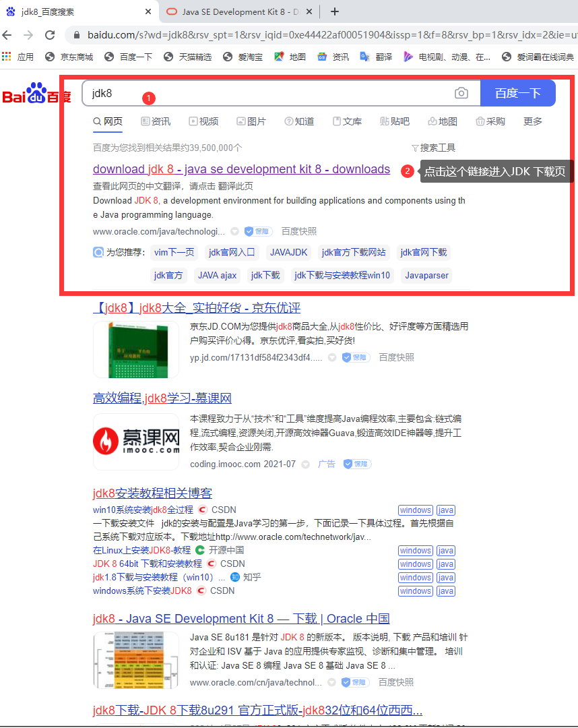
Task: Click the jdk下载与安装教程win10 suggestion
Action: pyautogui.click(x=342, y=276)
